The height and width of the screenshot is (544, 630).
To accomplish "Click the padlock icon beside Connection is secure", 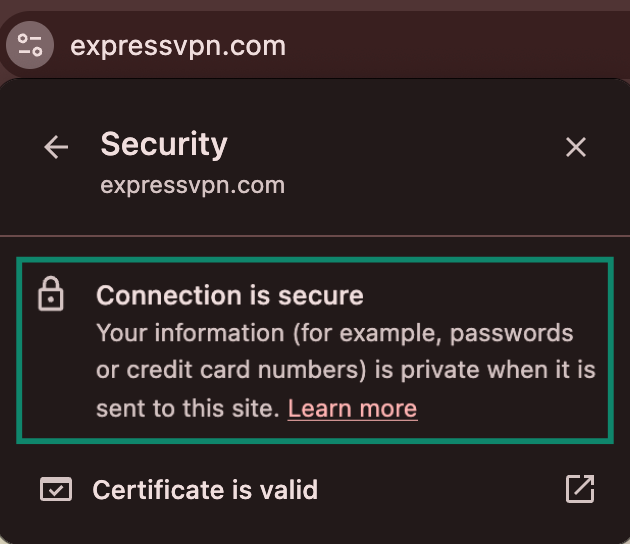I will coord(51,296).
